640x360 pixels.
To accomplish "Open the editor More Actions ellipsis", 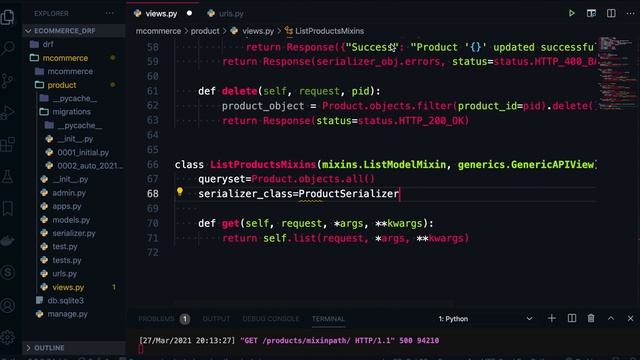I will pyautogui.click(x=630, y=13).
